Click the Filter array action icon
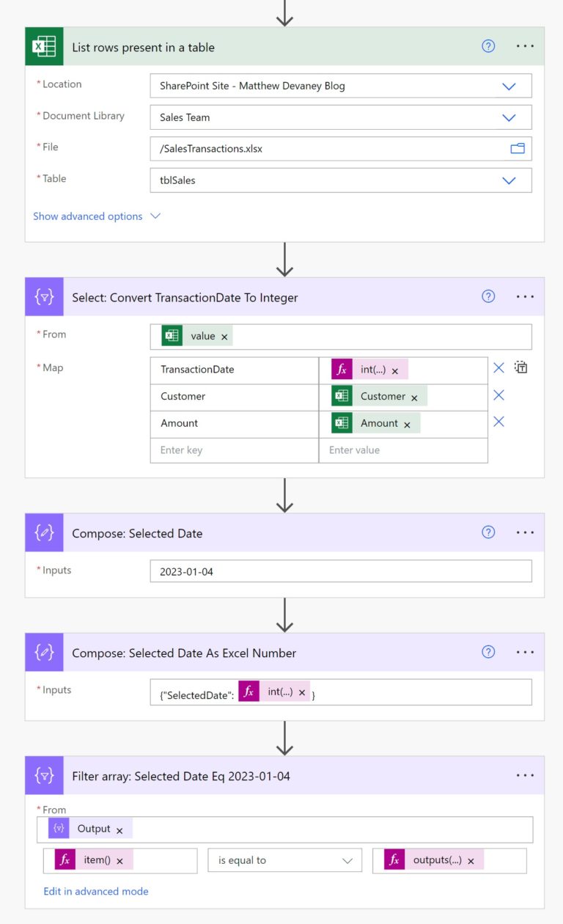The height and width of the screenshot is (924, 563). (44, 775)
